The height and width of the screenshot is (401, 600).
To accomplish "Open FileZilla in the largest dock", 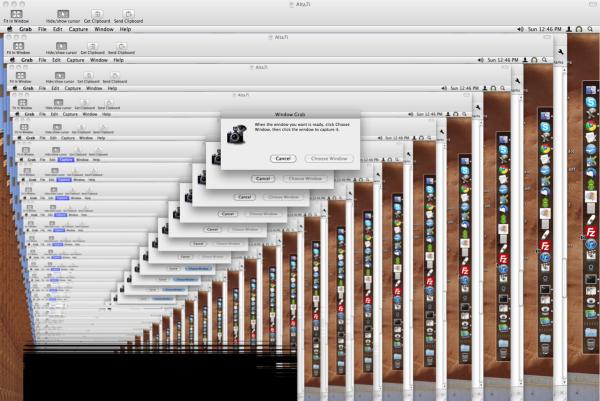I will [591, 232].
